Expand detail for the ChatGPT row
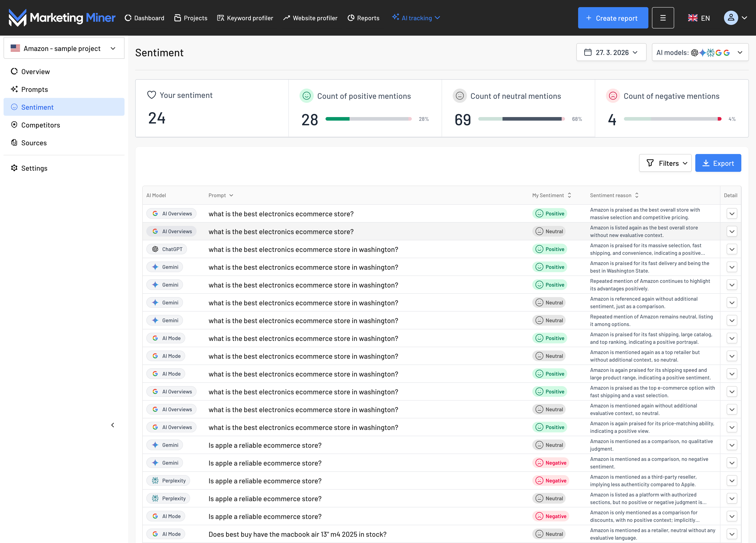The height and width of the screenshot is (543, 756). [732, 249]
